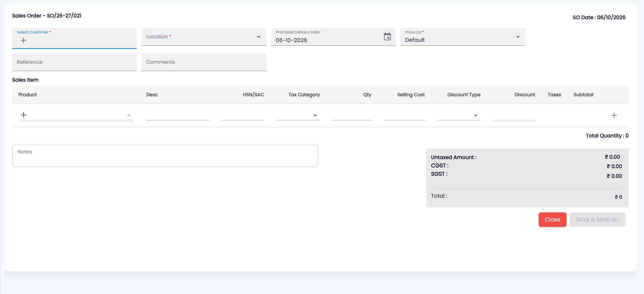The width and height of the screenshot is (644, 294).
Task: Click the Total ₹ 0 value
Action: [618, 197]
